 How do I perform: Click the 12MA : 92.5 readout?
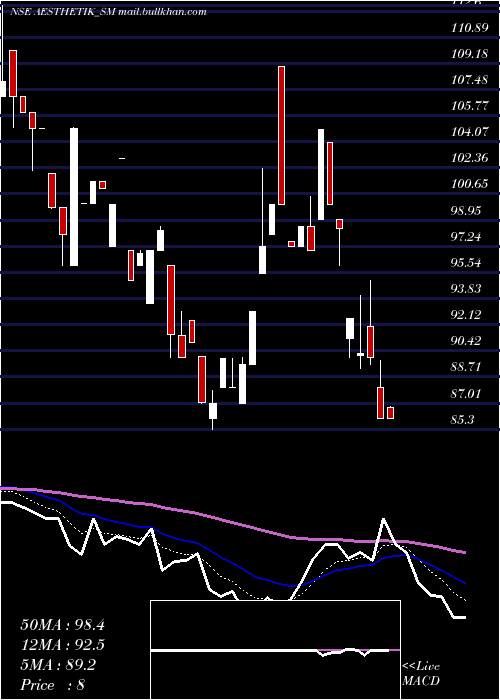pyautogui.click(x=62, y=645)
